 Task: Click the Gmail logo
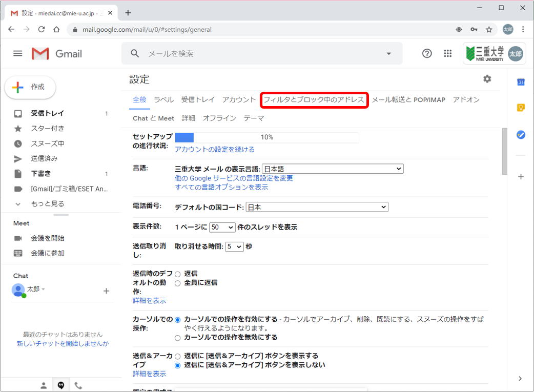[x=57, y=53]
